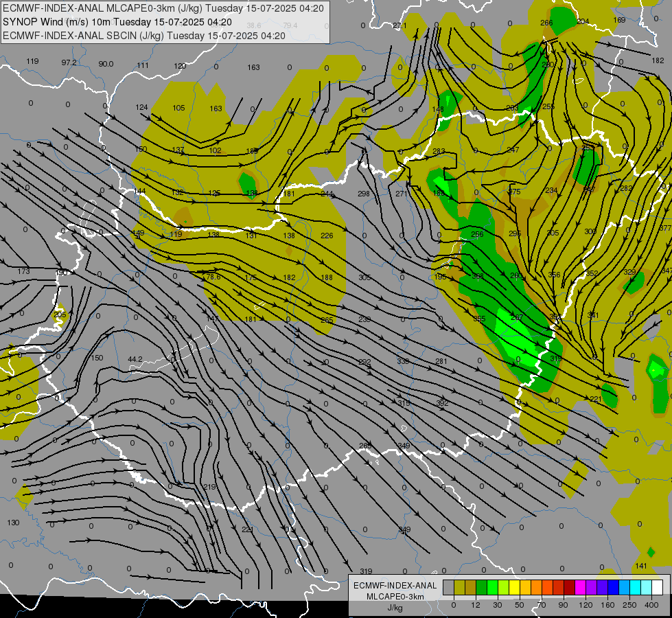This screenshot has width=672, height=618.
Task: Click the map value '281'
Action: [441, 361]
